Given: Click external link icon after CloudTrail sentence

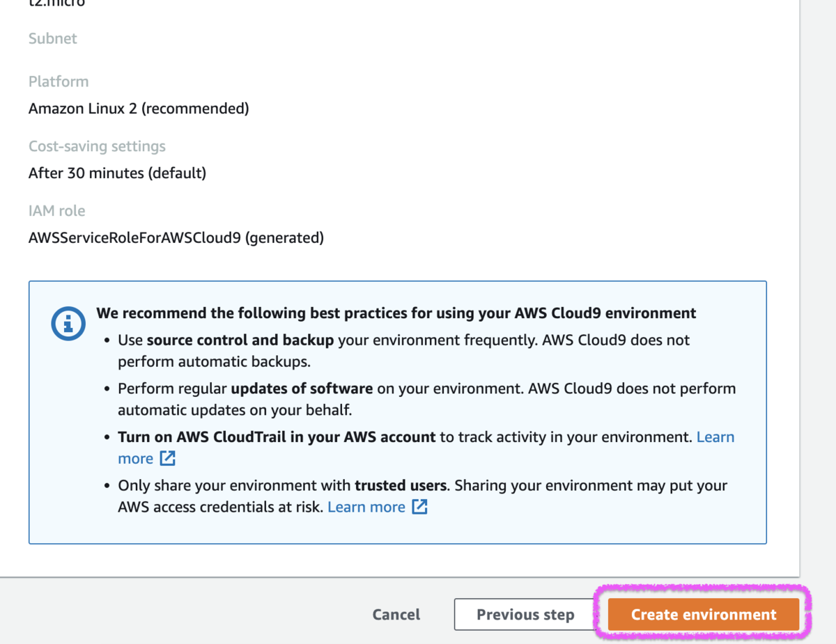Looking at the screenshot, I should point(167,458).
